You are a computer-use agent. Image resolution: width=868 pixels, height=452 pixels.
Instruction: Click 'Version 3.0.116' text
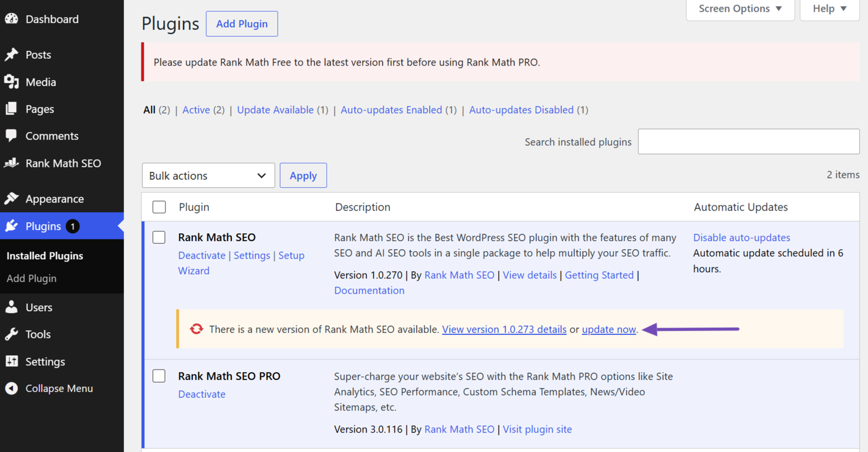point(368,429)
